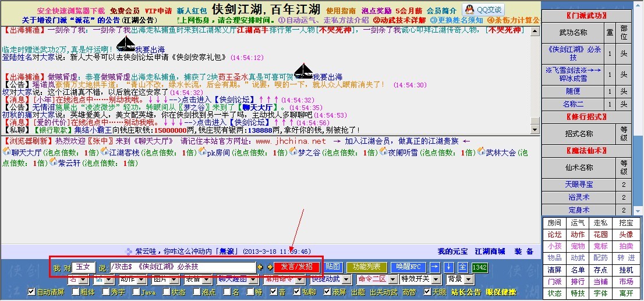Enable the 秀字 checkbox
Viewport: 644px width, 301px height.
click(x=106, y=292)
